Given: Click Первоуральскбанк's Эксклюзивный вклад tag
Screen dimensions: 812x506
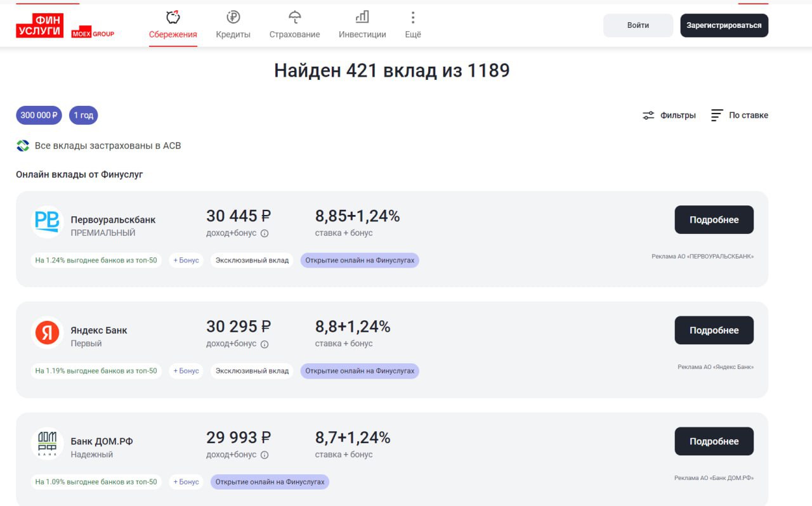Looking at the screenshot, I should point(252,260).
